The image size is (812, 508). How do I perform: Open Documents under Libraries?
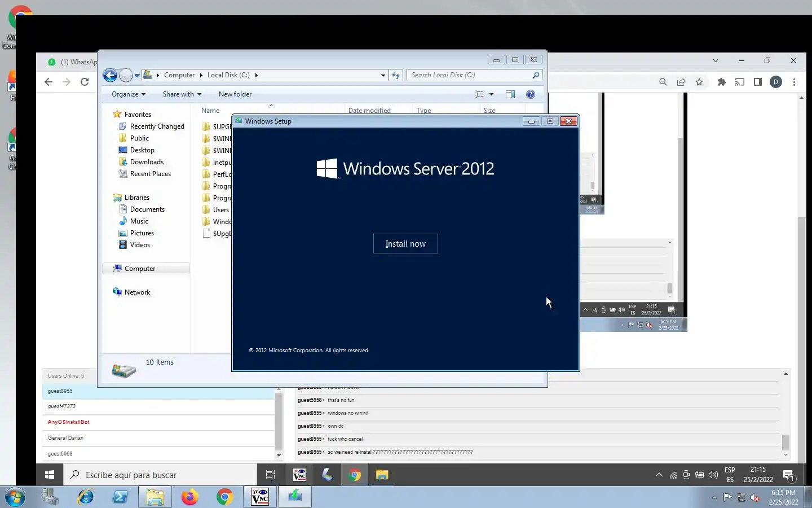[147, 209]
